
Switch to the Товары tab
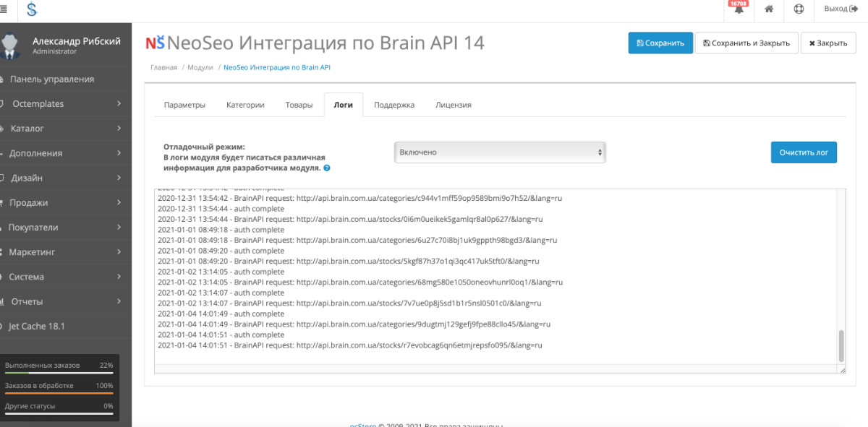(x=299, y=105)
